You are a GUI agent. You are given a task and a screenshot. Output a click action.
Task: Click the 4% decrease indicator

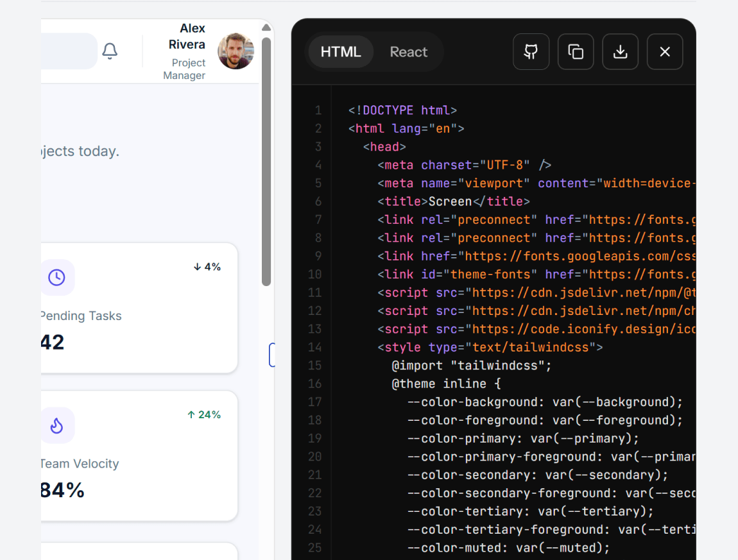207,267
